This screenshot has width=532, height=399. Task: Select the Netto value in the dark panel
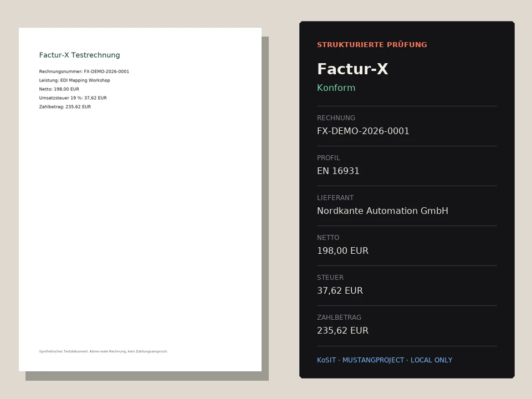(342, 250)
